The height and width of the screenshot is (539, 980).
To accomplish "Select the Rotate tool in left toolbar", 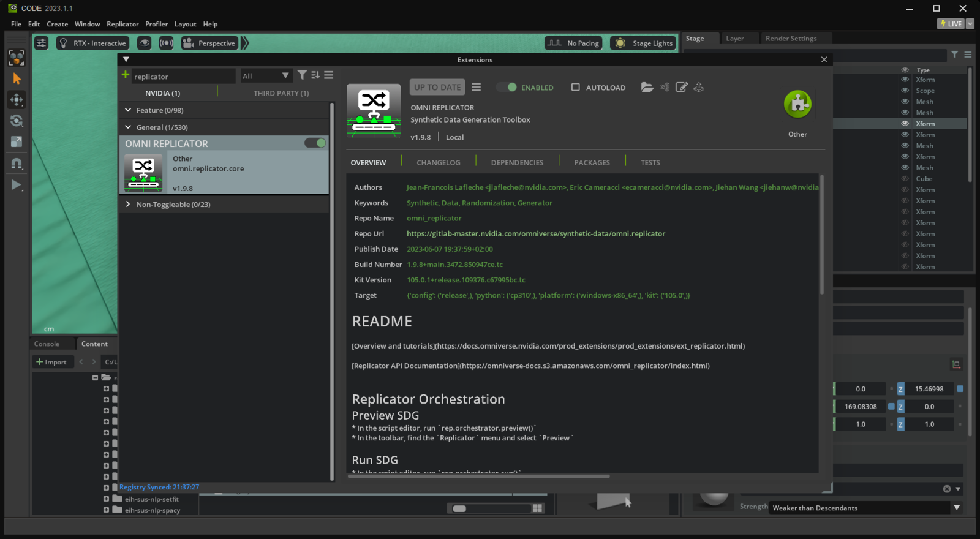I will 17,121.
